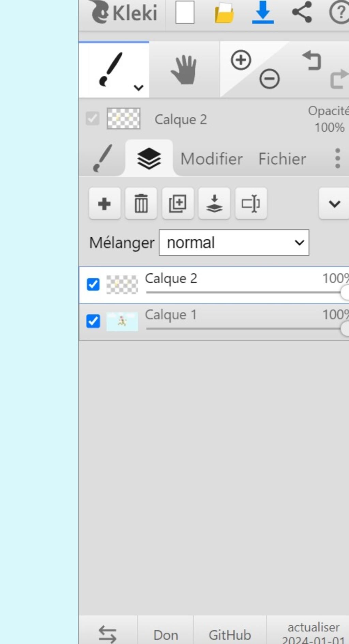Click the zoom out icon

click(x=269, y=79)
